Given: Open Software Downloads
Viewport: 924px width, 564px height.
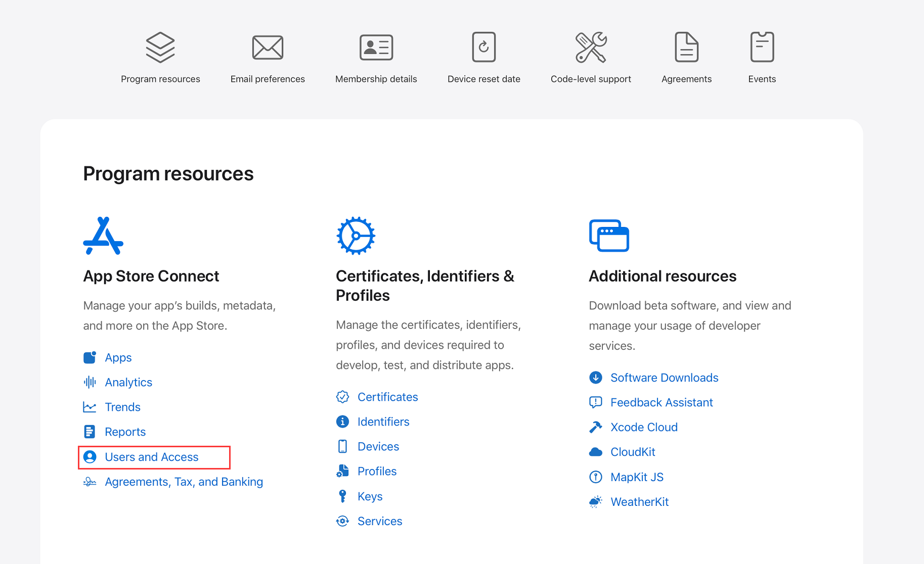Looking at the screenshot, I should coord(664,378).
